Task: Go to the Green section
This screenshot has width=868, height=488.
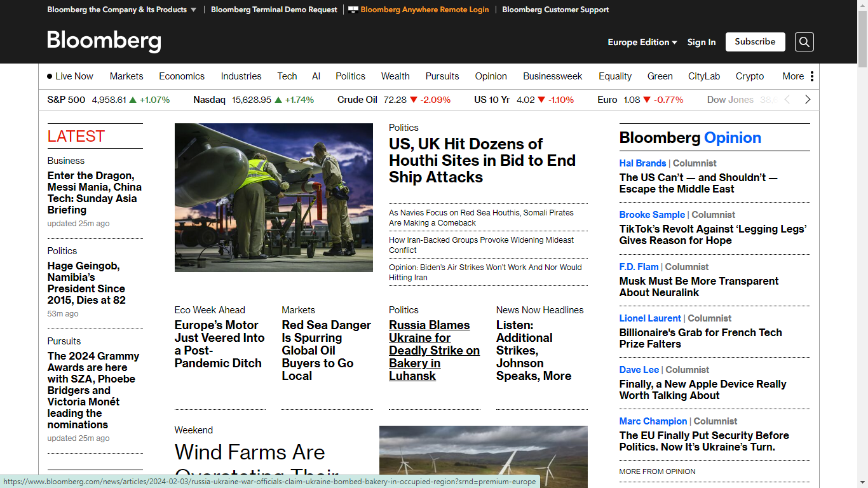Action: (660, 76)
